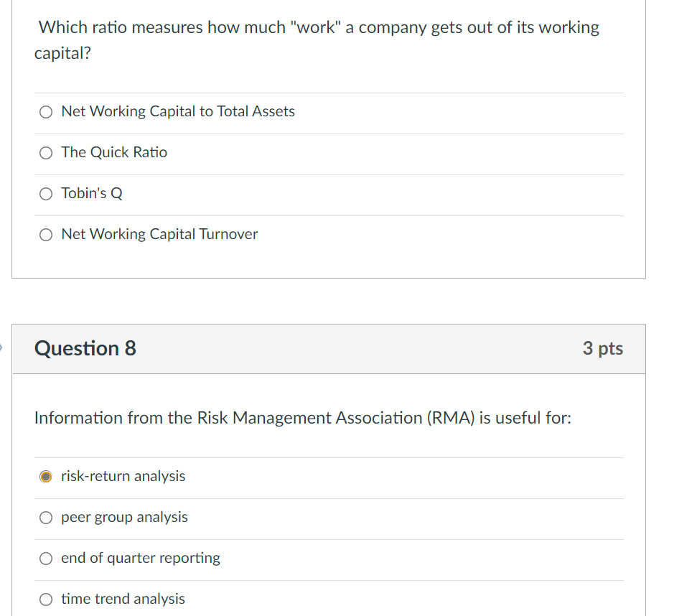Click the 'peer group analysis' answer text
Screen dimensions: 692x616
click(x=124, y=517)
